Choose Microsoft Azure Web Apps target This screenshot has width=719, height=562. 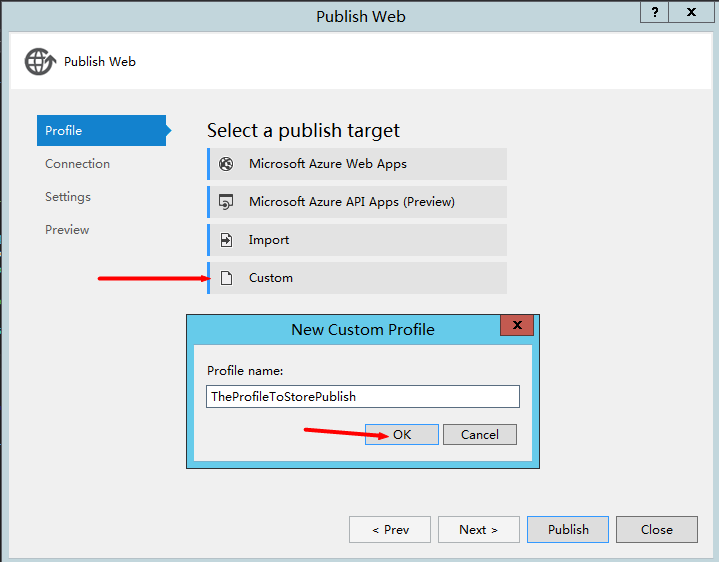[x=357, y=164]
